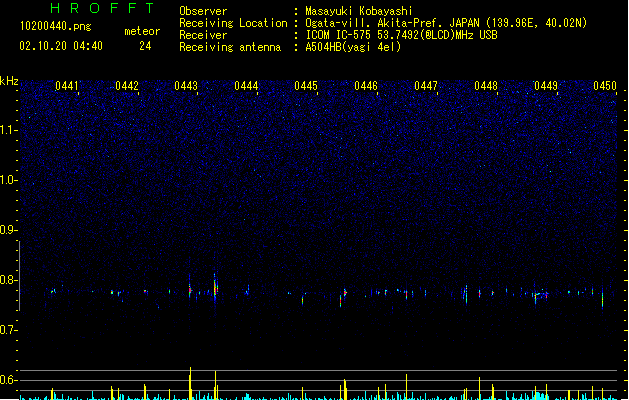Click the 0450 time marker
This screenshot has width=629, height=400.
point(605,86)
